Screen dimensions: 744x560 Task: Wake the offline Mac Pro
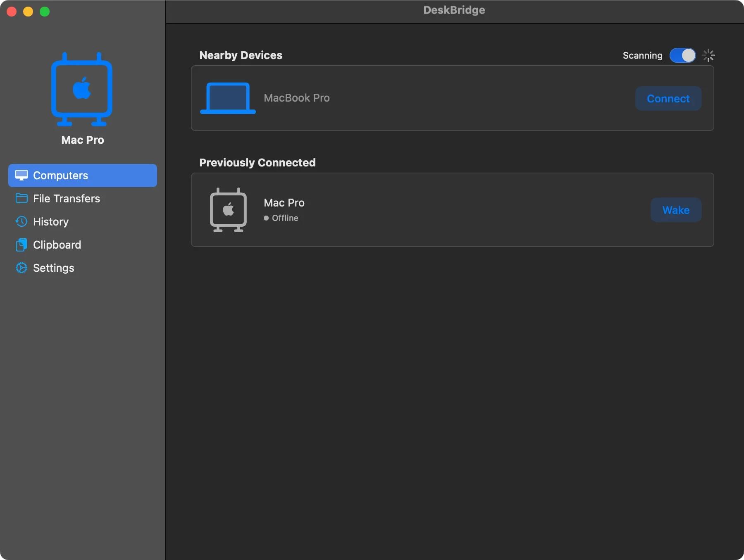coord(676,210)
